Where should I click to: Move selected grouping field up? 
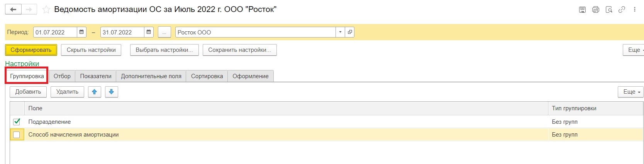95,92
